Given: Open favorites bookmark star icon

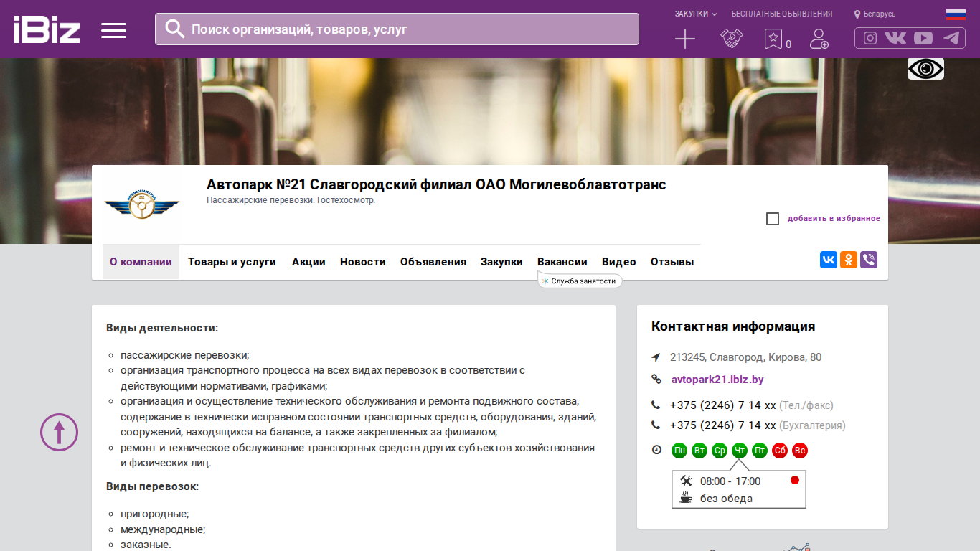Looking at the screenshot, I should point(773,39).
